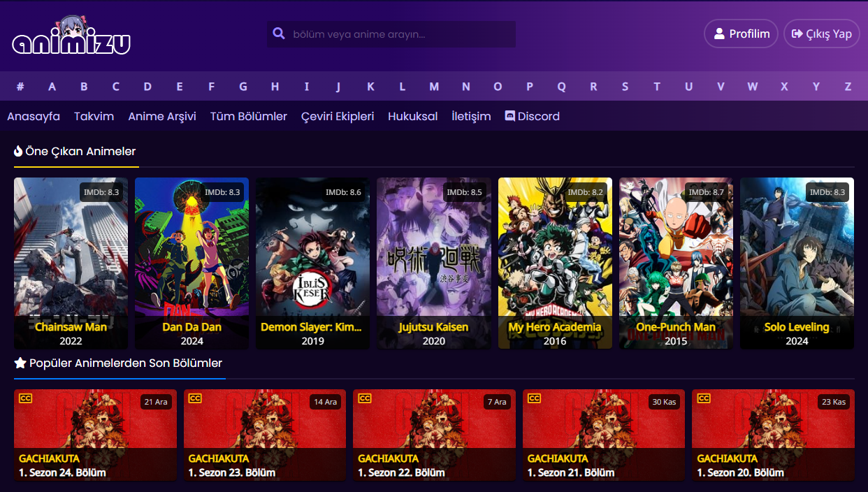Visit the Çeviri Ekipleri page
The image size is (868, 492).
tap(338, 116)
